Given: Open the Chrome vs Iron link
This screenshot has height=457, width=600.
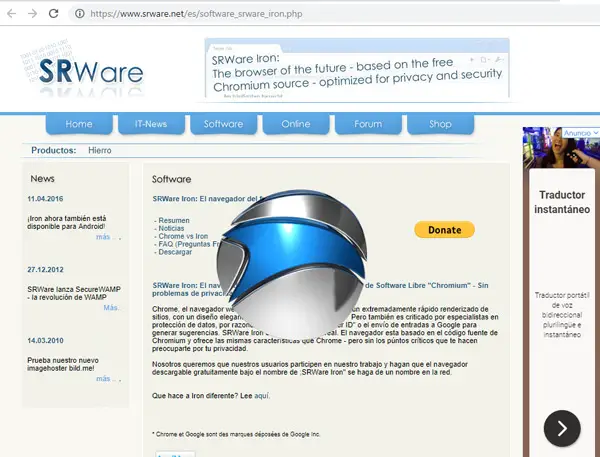Looking at the screenshot, I should pyautogui.click(x=183, y=236).
